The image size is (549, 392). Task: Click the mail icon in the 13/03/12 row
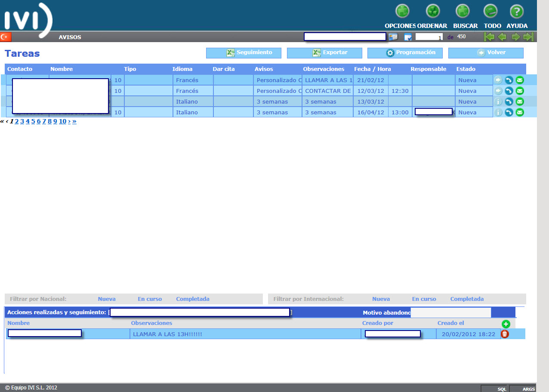520,101
